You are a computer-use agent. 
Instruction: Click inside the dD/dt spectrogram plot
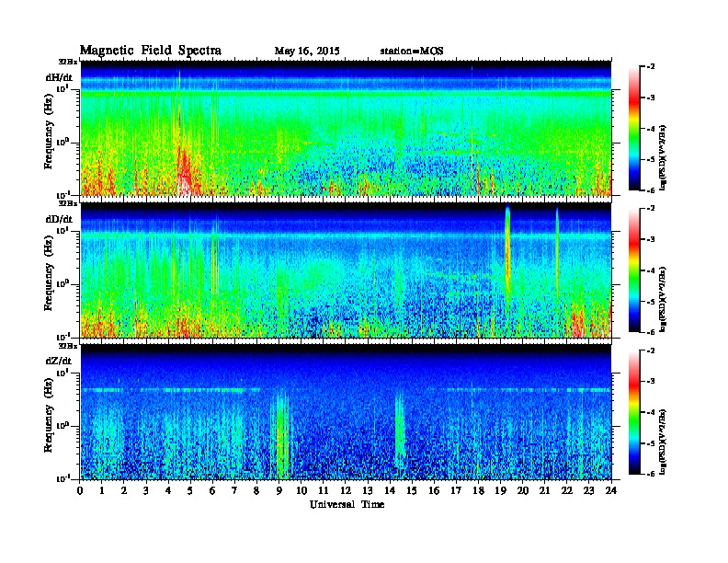346,270
